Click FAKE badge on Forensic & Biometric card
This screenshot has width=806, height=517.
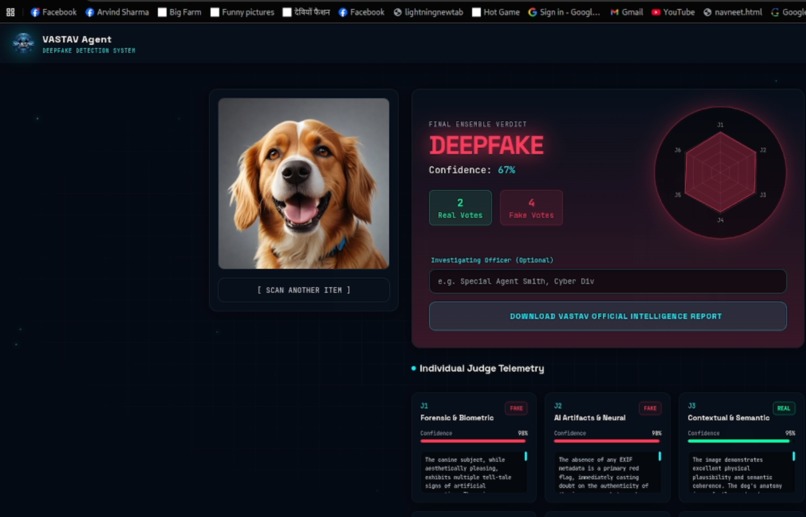pos(516,408)
